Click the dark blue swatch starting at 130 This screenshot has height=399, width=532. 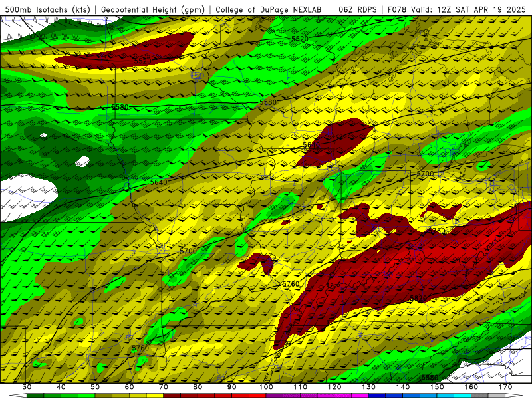click(x=377, y=396)
